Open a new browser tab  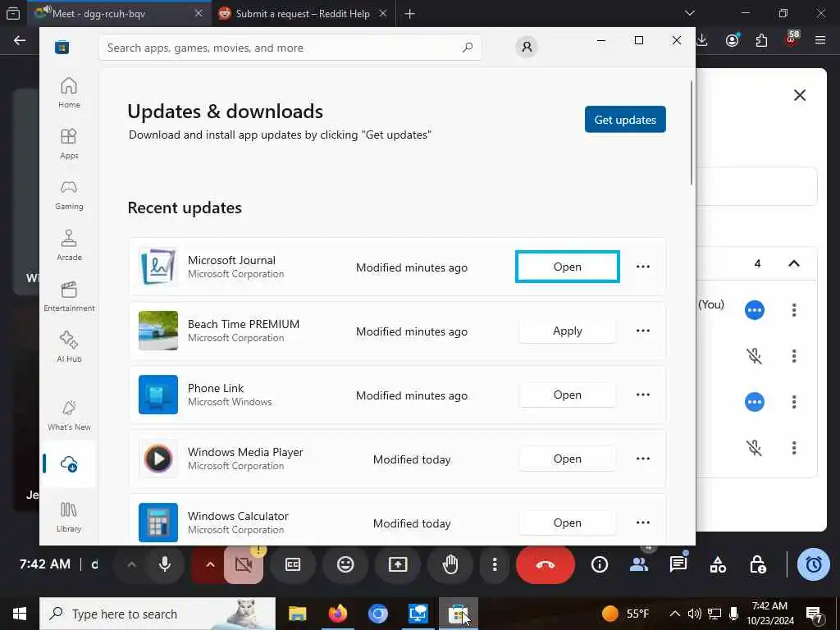[x=410, y=13]
